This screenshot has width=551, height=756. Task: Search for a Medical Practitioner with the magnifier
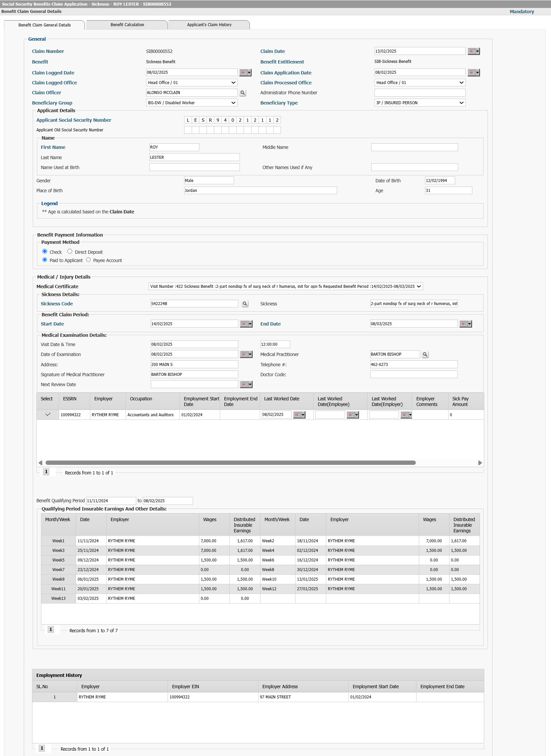click(x=425, y=354)
